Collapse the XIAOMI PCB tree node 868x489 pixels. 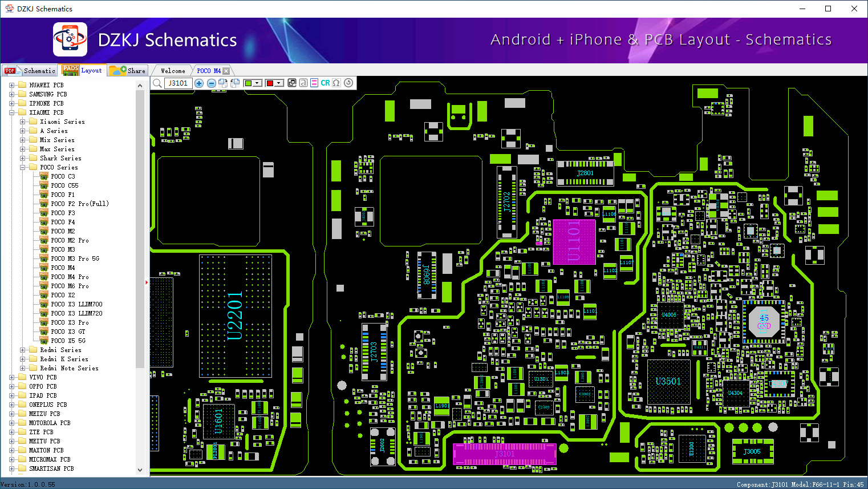pos(11,112)
